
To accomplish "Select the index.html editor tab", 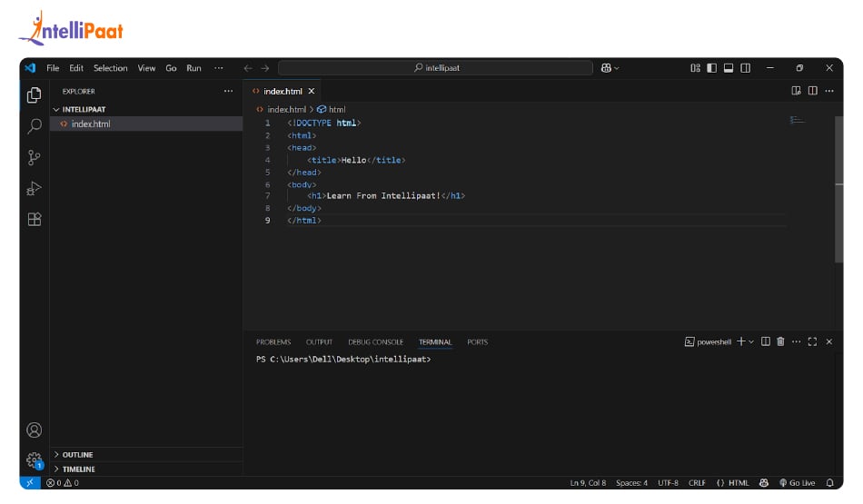I will click(x=283, y=91).
